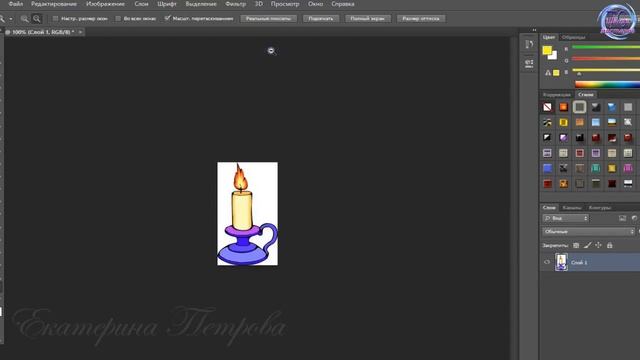Screen dimensions: 640x360
Task: Click the lock all padlock icon
Action: (x=609, y=245)
